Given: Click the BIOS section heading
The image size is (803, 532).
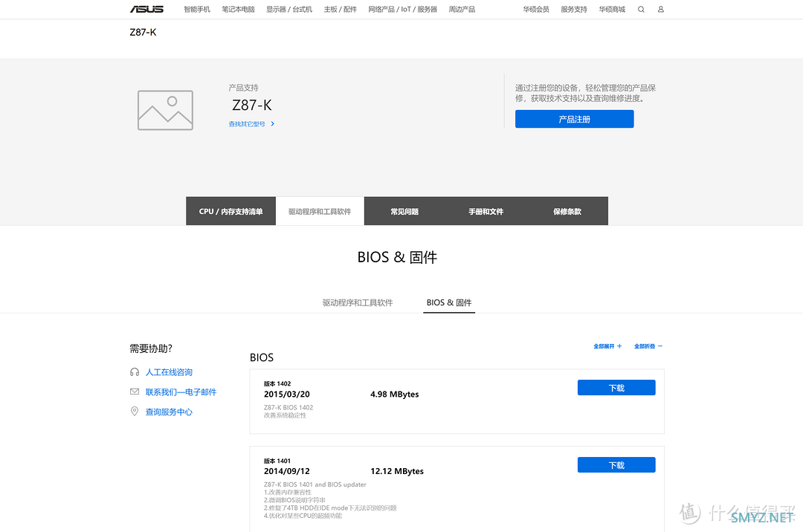Looking at the screenshot, I should (x=262, y=357).
